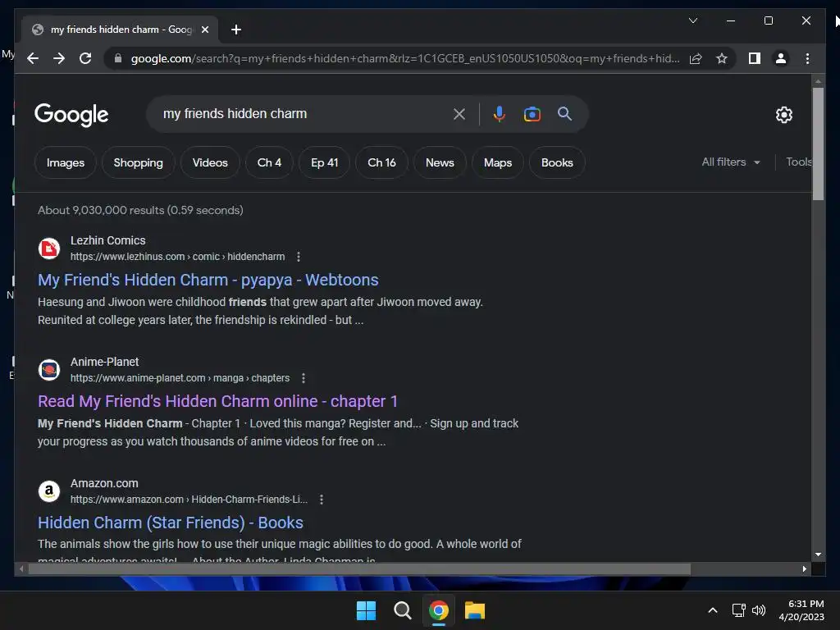Click the lezhinus.com URL breadcrumb

(177, 257)
